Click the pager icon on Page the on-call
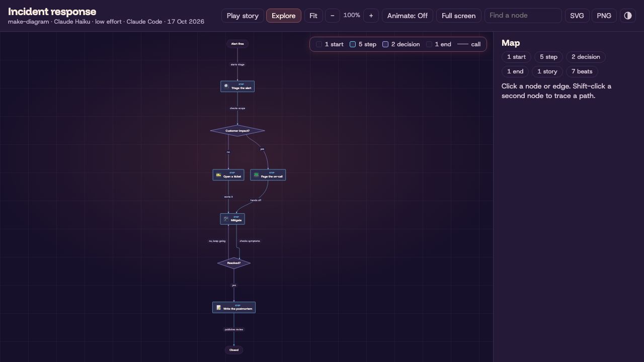644x362 pixels. pyautogui.click(x=256, y=175)
